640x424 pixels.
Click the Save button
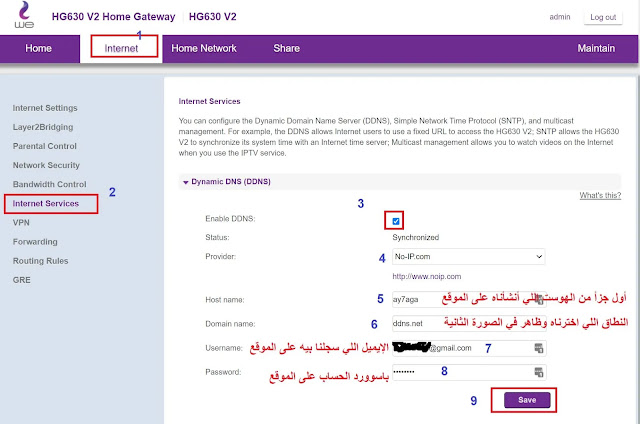point(527,400)
